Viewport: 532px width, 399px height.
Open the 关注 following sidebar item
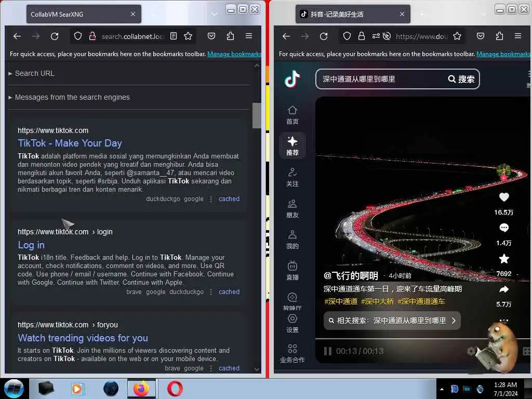click(x=292, y=177)
